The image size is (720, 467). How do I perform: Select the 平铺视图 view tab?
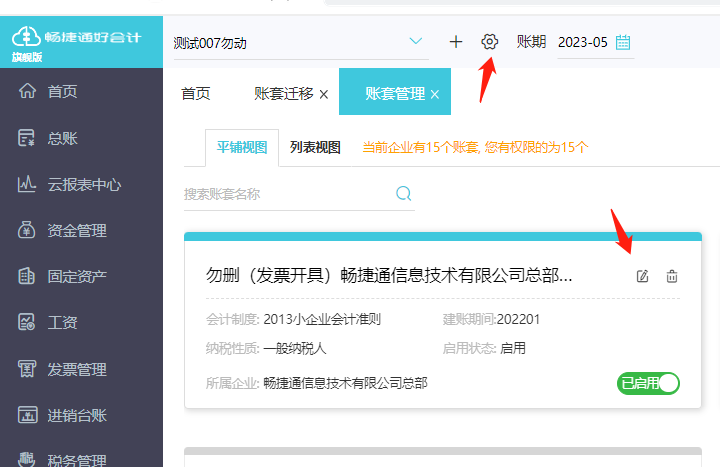point(242,147)
